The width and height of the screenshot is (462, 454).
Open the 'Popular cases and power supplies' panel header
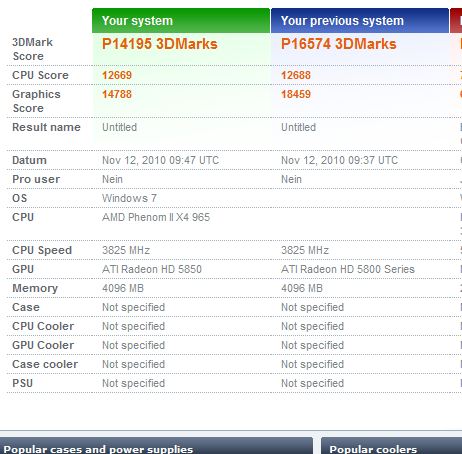pyautogui.click(x=156, y=446)
